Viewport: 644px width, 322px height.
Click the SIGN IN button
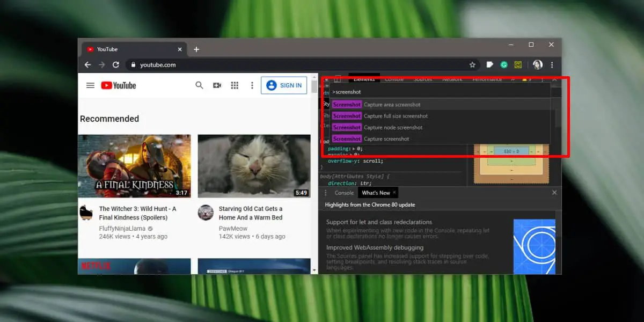284,85
